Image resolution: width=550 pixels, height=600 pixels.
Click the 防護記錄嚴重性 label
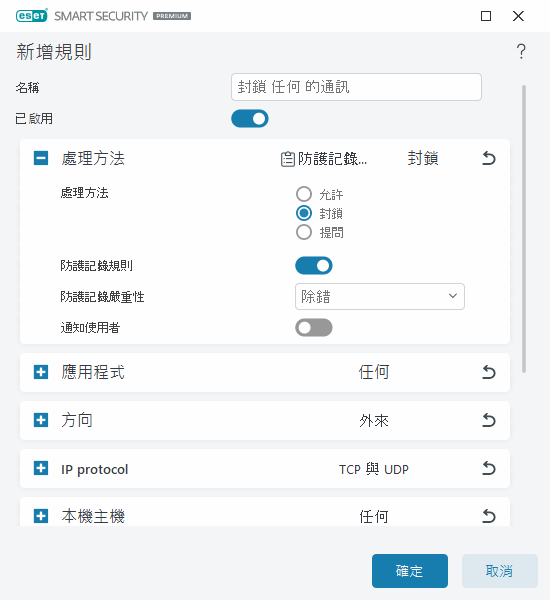click(102, 297)
